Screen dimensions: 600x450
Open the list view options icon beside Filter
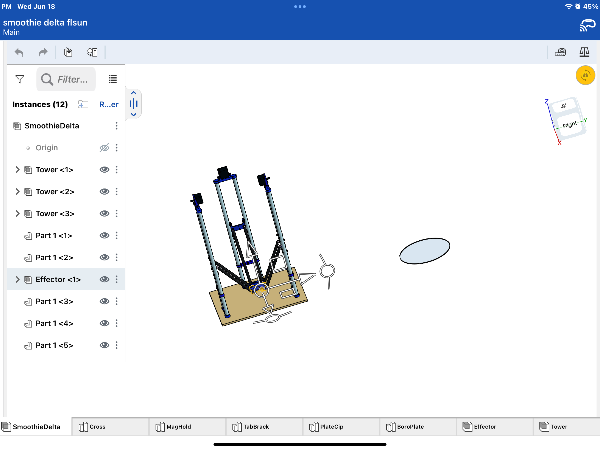(113, 79)
